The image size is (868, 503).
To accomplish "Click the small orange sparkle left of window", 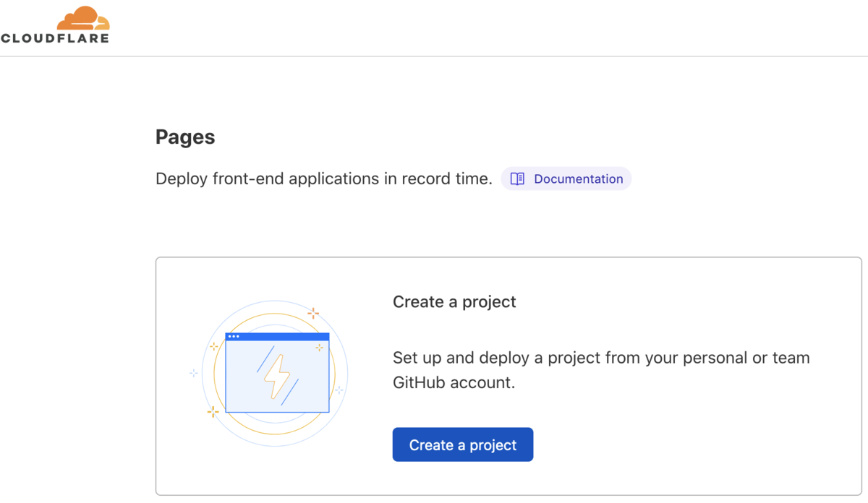I will [214, 347].
